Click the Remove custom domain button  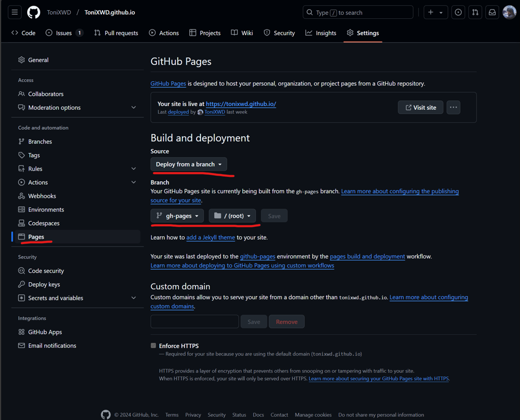pos(287,321)
